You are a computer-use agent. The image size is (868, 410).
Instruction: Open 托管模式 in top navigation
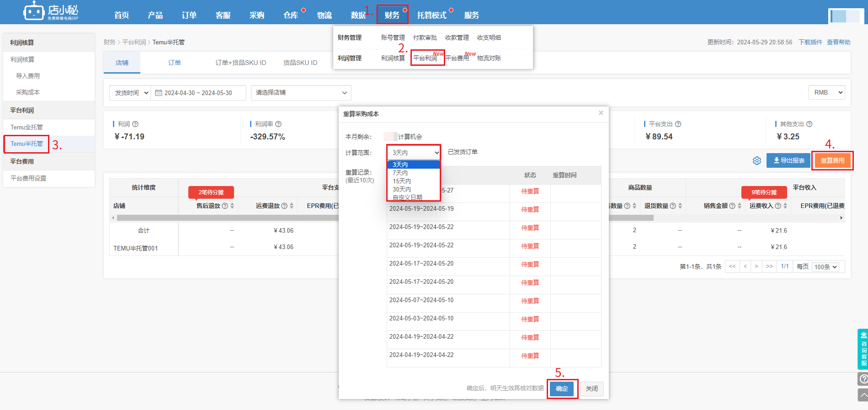[x=431, y=15]
